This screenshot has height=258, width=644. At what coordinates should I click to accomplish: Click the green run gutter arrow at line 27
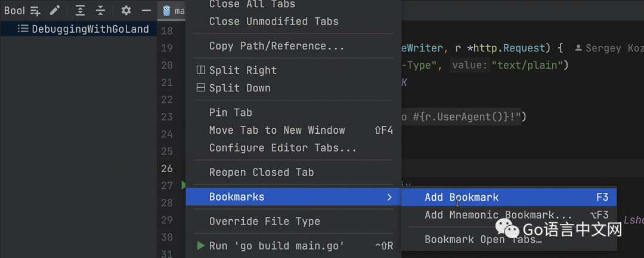[184, 186]
